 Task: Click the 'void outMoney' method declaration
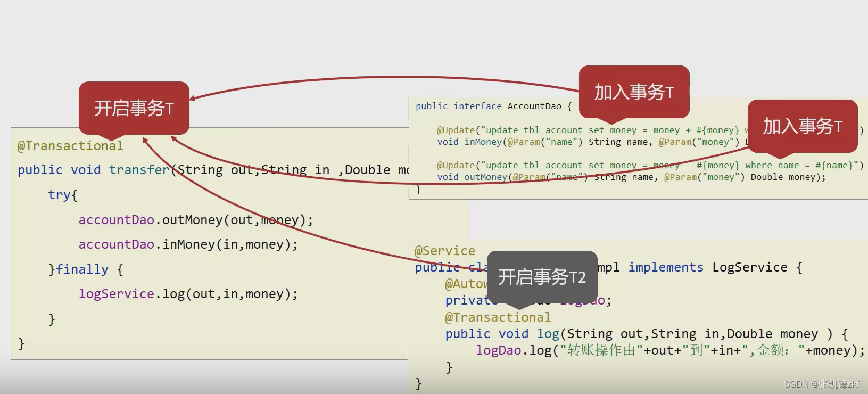632,177
